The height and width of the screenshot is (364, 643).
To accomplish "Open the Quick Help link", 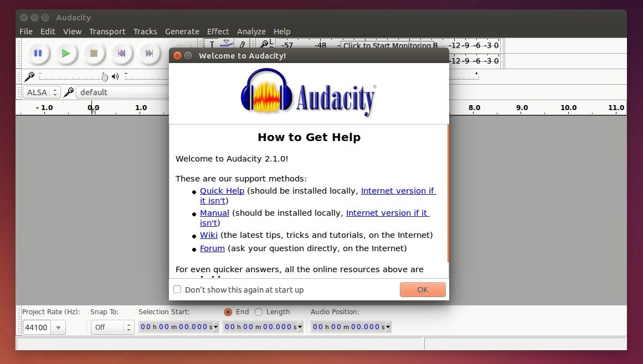I will pos(222,191).
